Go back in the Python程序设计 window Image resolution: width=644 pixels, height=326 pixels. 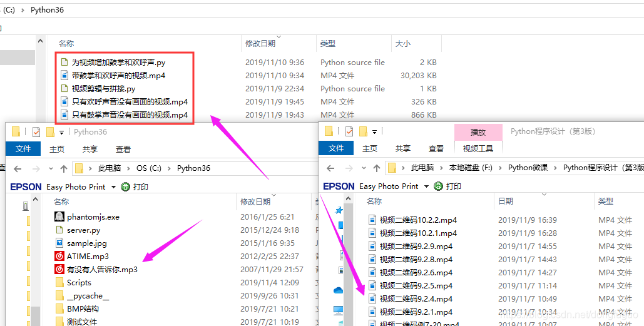(330, 168)
